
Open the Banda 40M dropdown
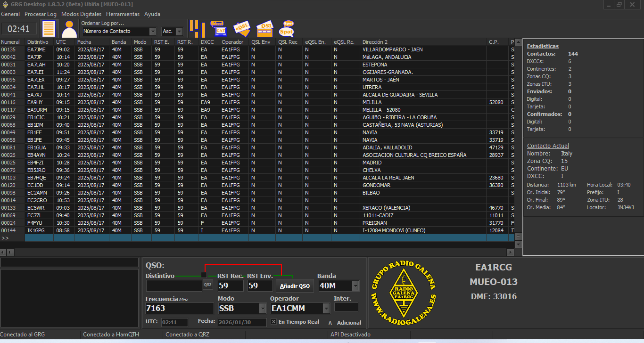point(355,286)
